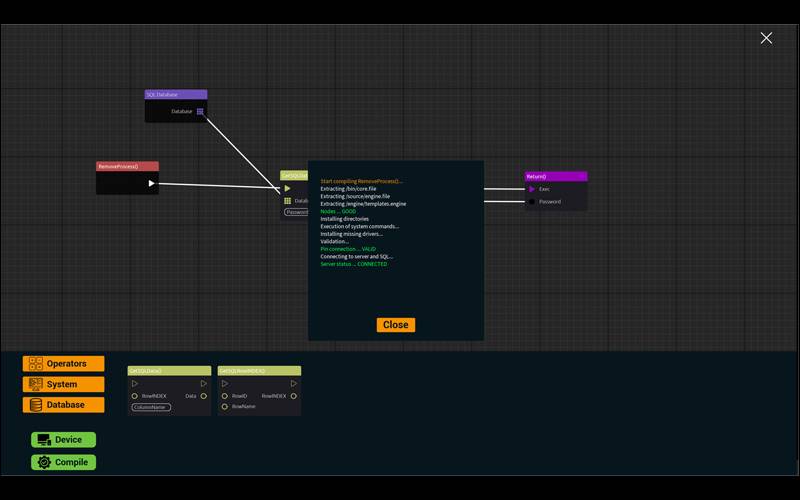Click the ColumnName input field

pos(151,407)
